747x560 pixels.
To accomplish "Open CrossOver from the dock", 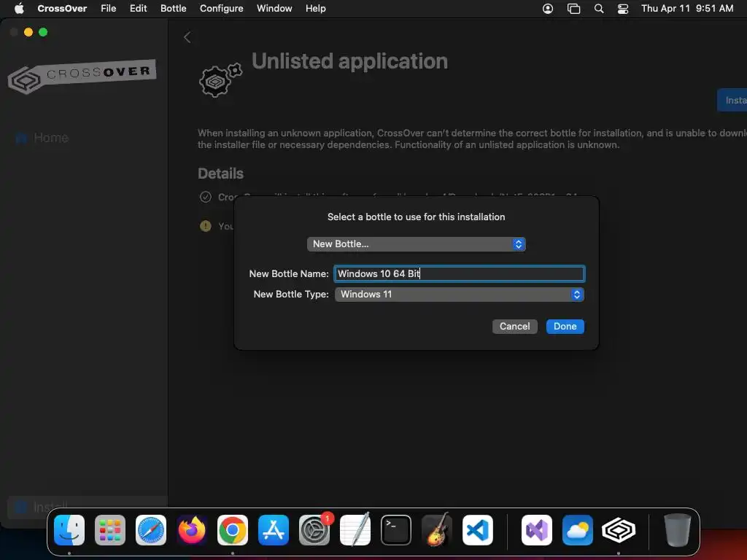I will coord(619,530).
